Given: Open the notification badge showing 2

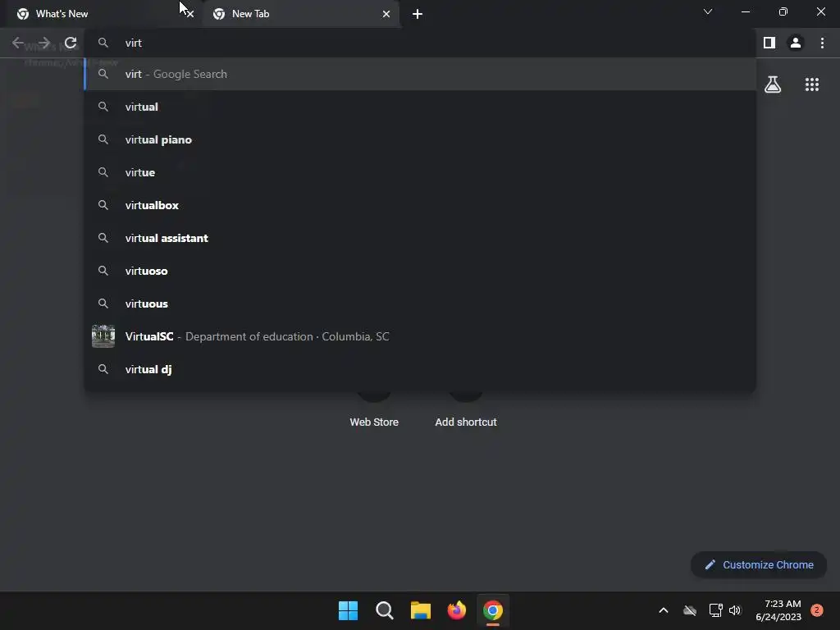Looking at the screenshot, I should click(817, 609).
